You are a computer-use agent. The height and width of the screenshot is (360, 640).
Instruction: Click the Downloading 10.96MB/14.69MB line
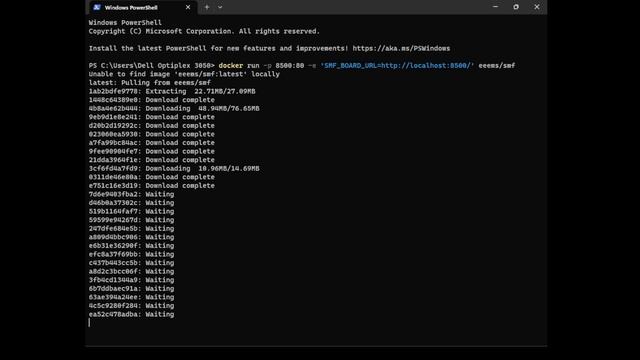[x=174, y=169]
